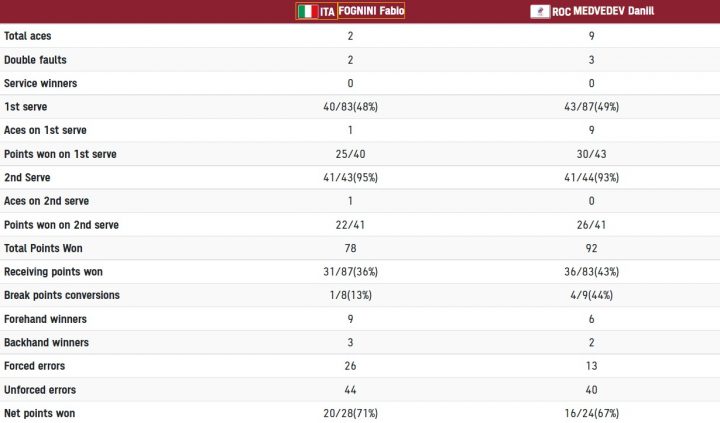
Task: Click Medvedev's Forced errors value 13
Action: coord(591,366)
